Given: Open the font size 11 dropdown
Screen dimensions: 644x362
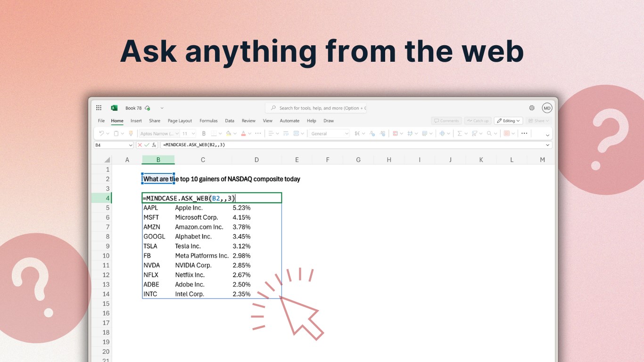Looking at the screenshot, I should 193,133.
